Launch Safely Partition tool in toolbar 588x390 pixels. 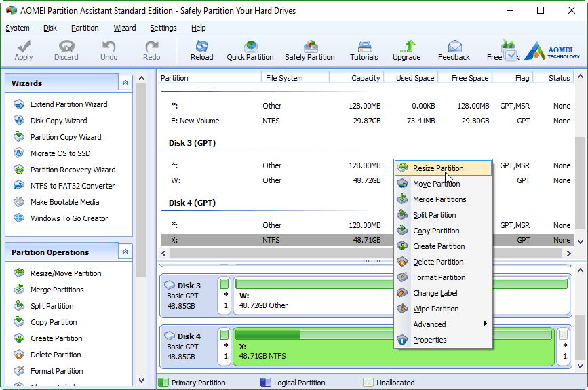click(x=310, y=50)
